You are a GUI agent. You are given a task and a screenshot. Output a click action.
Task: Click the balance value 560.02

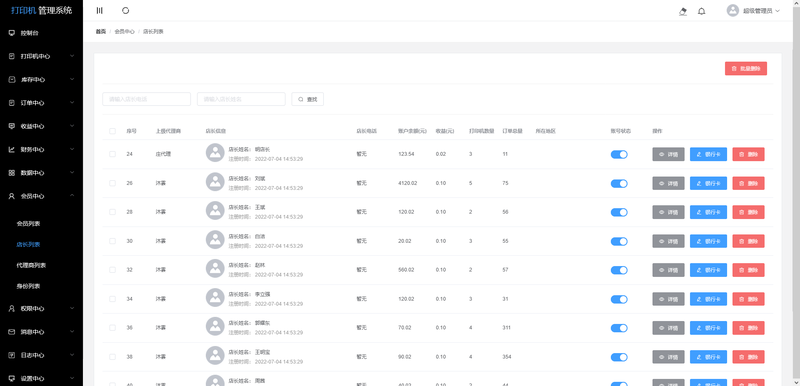pyautogui.click(x=407, y=270)
